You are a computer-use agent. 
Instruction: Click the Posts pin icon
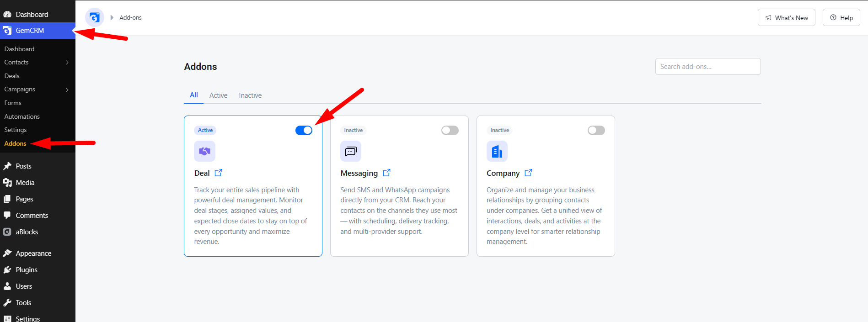coord(7,166)
